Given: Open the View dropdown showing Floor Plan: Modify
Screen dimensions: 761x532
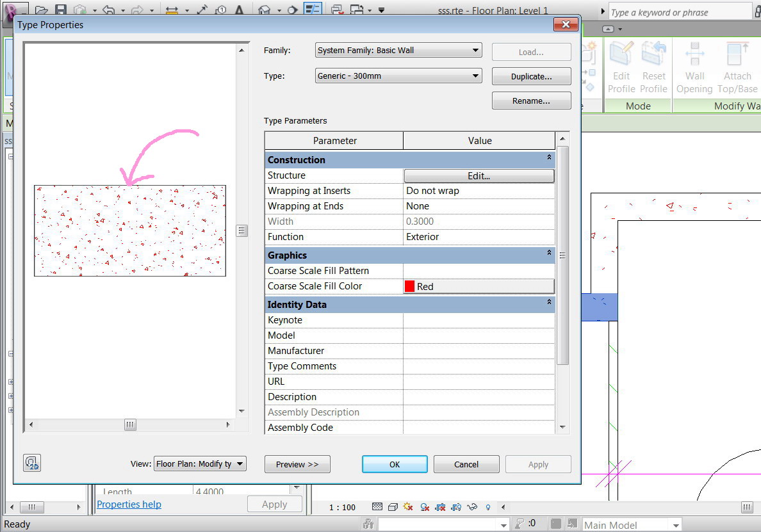Looking at the screenshot, I should [200, 463].
